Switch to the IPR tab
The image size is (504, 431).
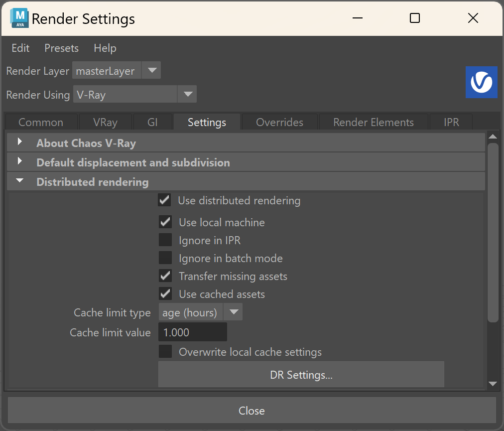(451, 122)
